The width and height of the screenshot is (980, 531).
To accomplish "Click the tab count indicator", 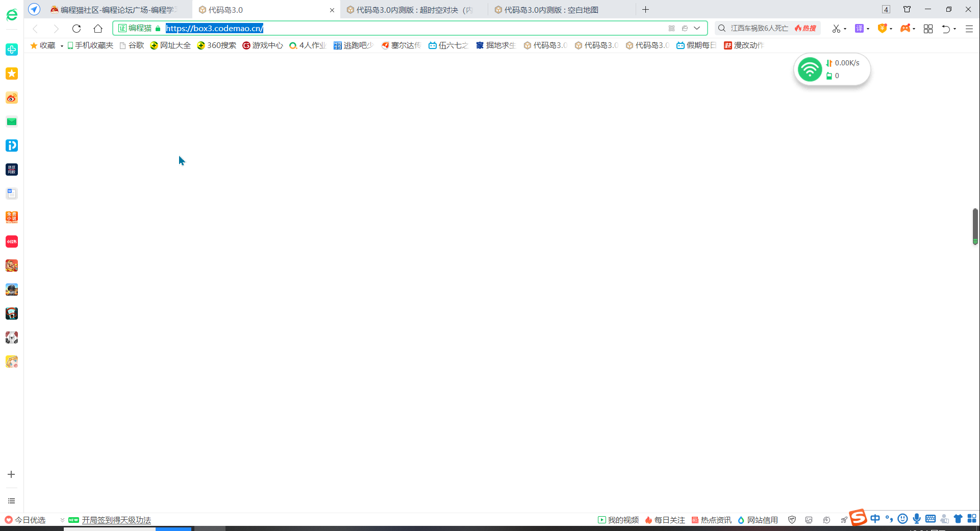I will pos(886,9).
